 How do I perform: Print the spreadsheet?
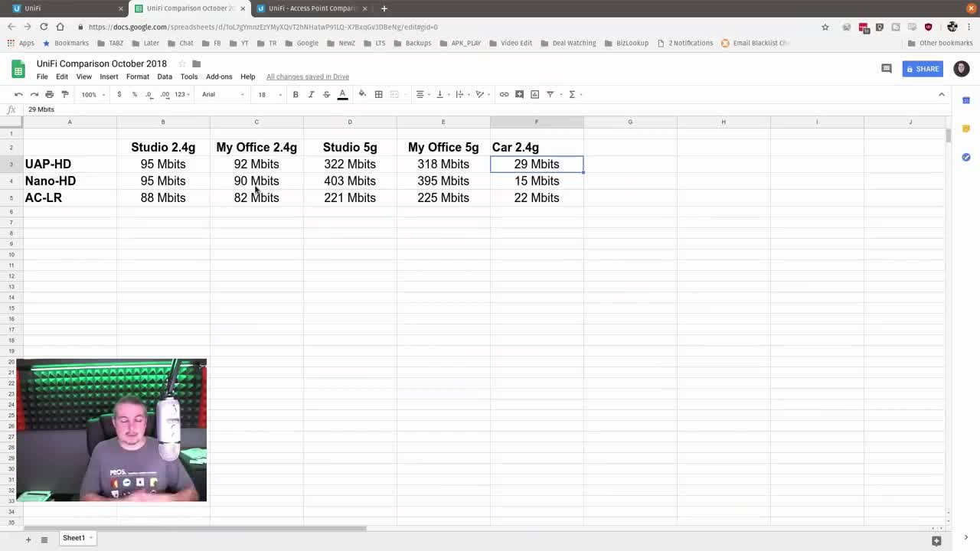click(x=49, y=94)
